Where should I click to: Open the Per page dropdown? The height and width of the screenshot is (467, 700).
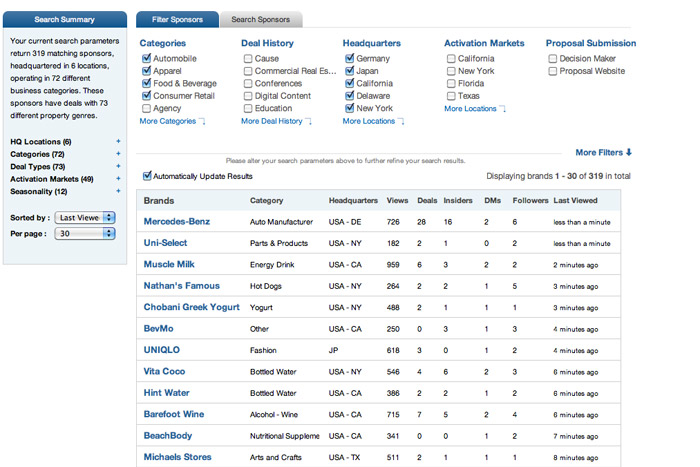click(85, 234)
